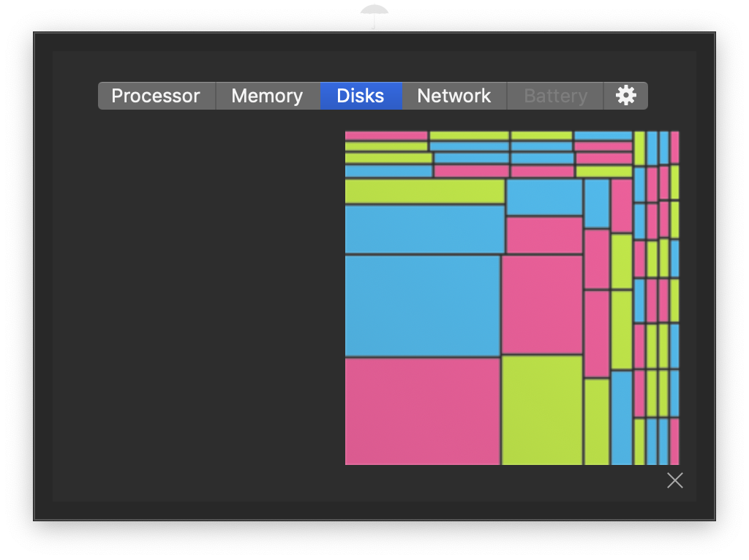Switch to the Memory tab
This screenshot has width=749, height=560.
[x=268, y=96]
